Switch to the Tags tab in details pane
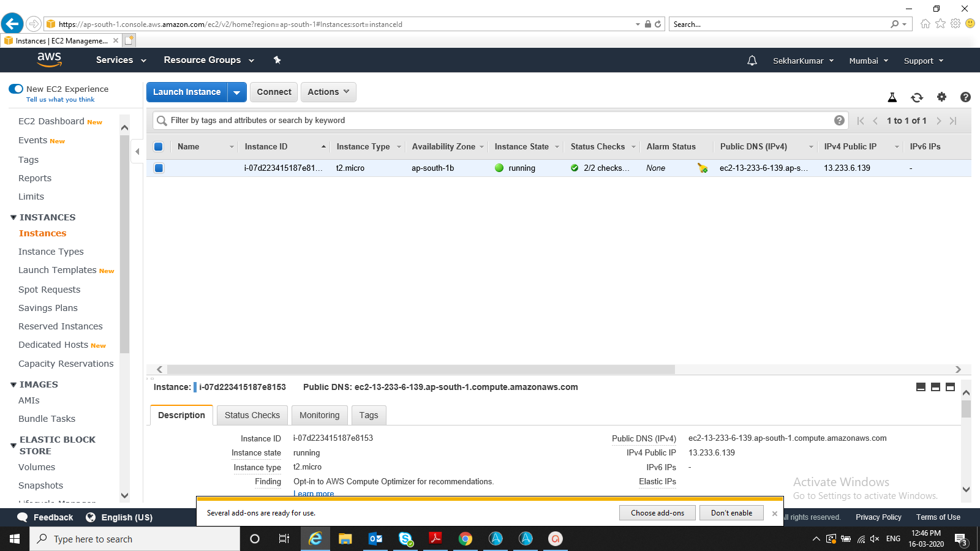The width and height of the screenshot is (980, 551). click(x=369, y=415)
